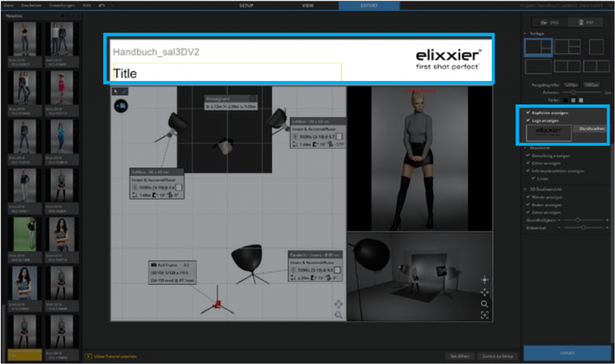Disable the 'Kopfzeile anzeigen' checkbox
This screenshot has height=364, width=615.
point(528,112)
